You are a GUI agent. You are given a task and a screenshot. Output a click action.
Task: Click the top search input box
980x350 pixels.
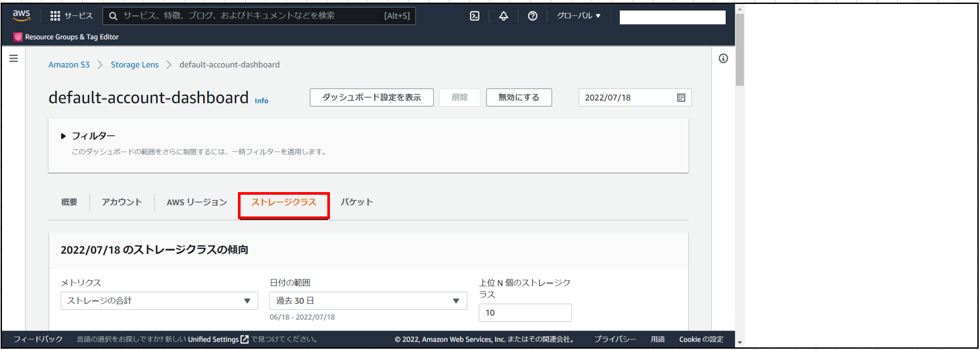point(260,16)
